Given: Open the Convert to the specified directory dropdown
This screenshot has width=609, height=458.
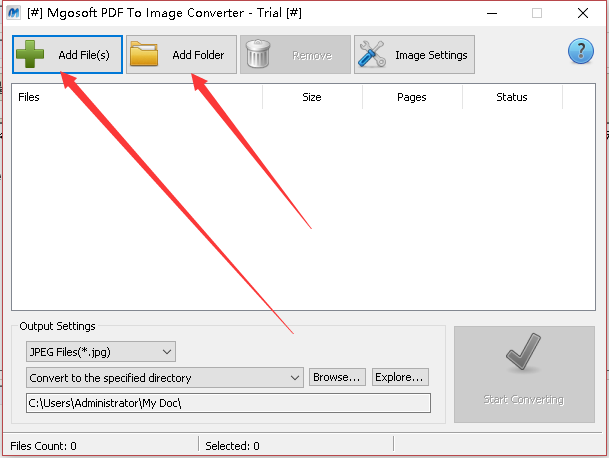Looking at the screenshot, I should click(x=165, y=378).
